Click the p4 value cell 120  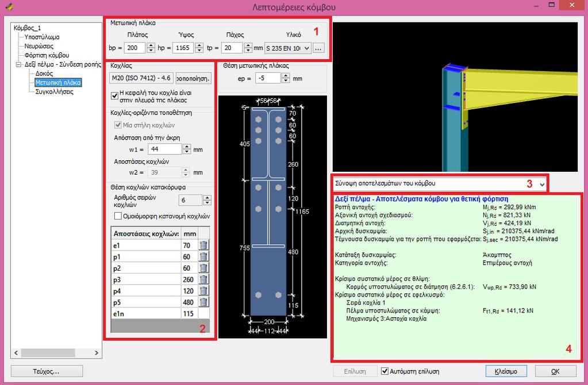click(189, 291)
